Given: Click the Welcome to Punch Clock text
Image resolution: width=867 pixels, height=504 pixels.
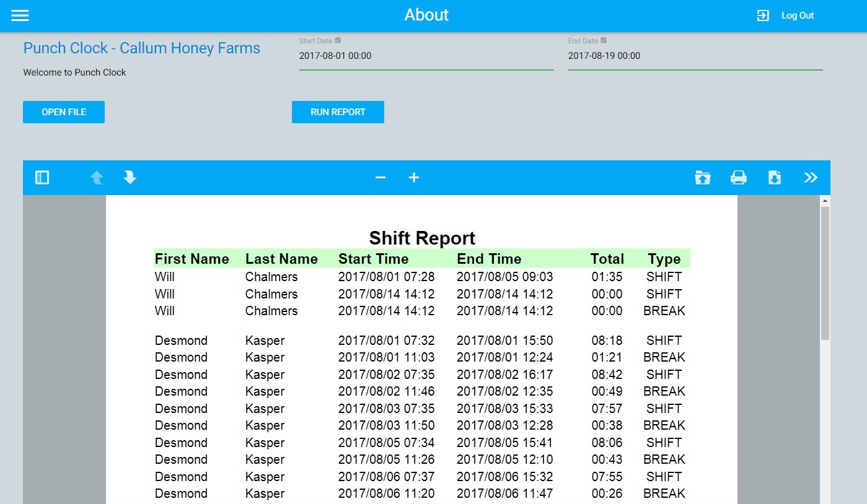Looking at the screenshot, I should [x=74, y=72].
